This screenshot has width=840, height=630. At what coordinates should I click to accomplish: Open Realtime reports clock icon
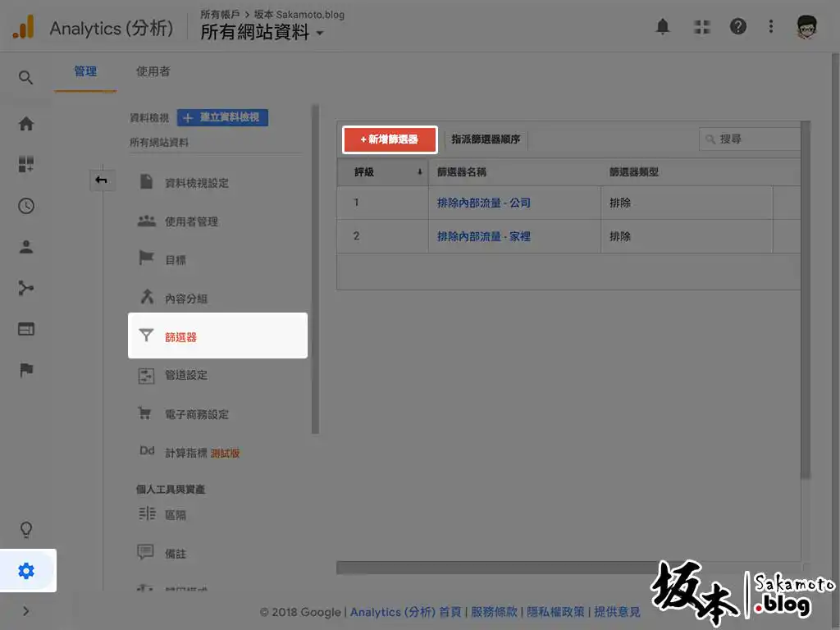pos(26,206)
